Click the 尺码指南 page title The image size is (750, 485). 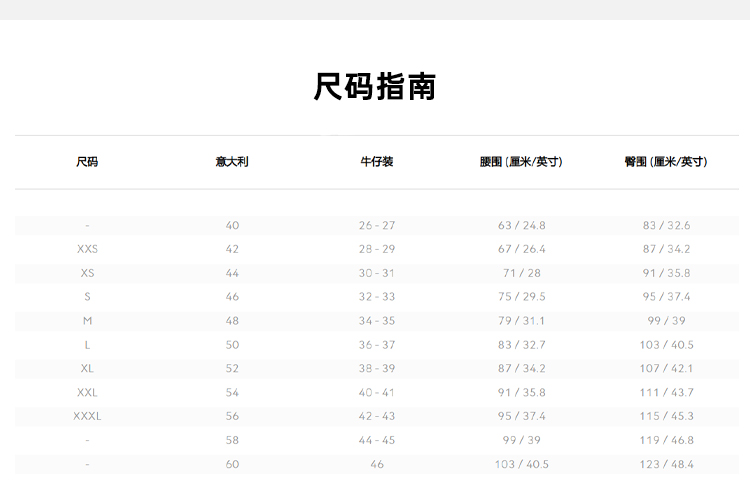click(x=375, y=87)
